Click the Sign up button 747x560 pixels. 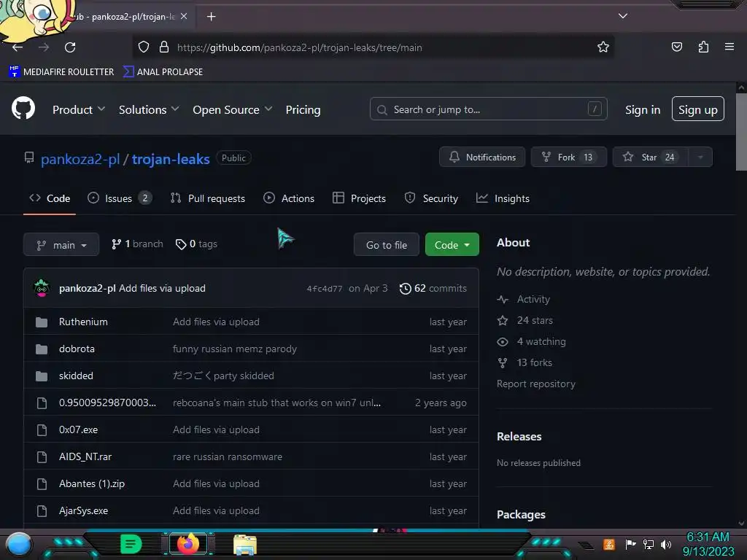[x=697, y=109]
